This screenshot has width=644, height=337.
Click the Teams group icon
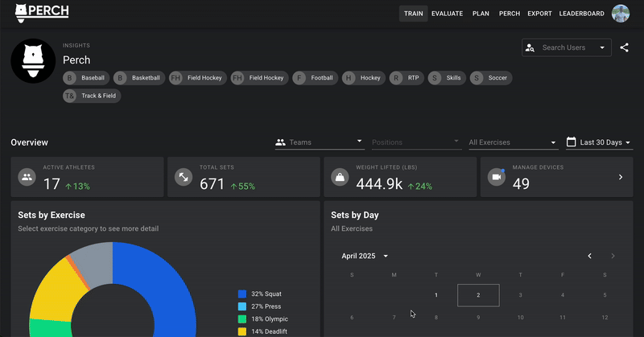[280, 142]
